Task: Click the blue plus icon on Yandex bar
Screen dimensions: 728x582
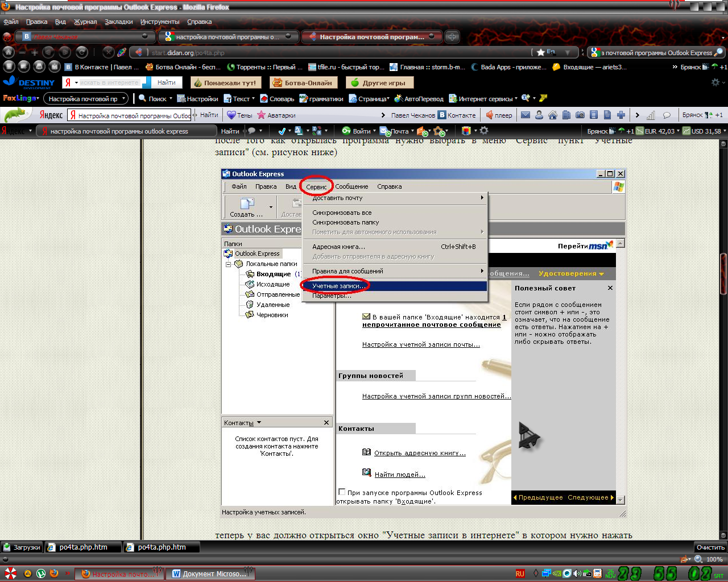Action: pos(621,115)
